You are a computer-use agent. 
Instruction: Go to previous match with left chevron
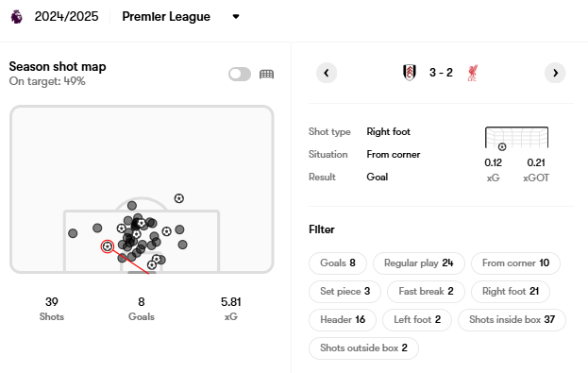[x=327, y=73]
